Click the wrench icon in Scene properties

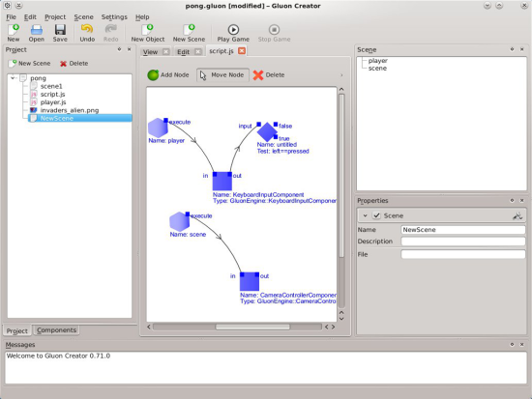[x=517, y=215]
